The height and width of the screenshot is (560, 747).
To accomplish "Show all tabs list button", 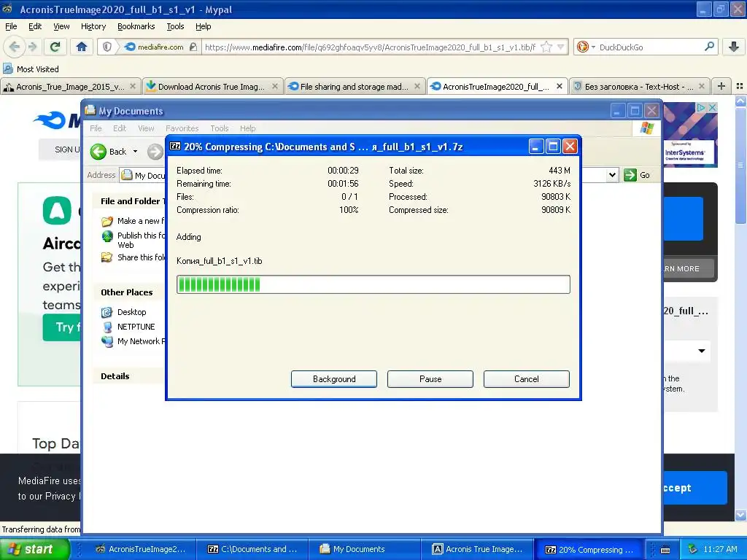I will (740, 86).
